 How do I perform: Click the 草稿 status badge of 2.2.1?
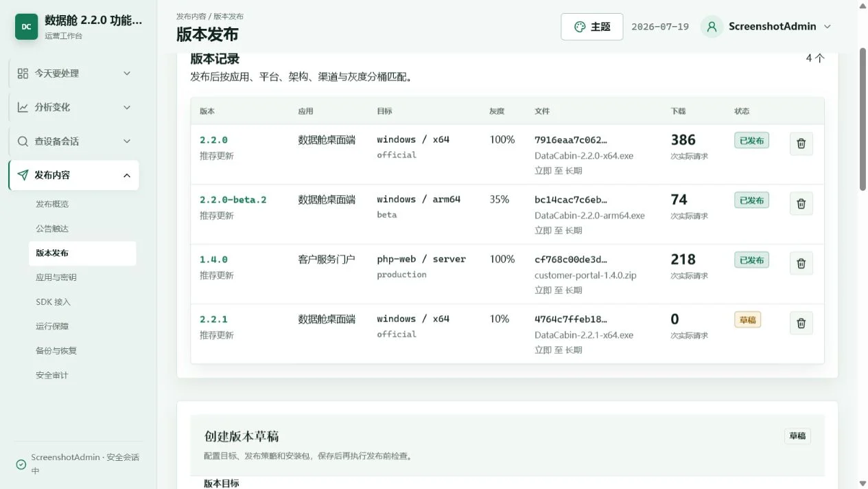(747, 320)
